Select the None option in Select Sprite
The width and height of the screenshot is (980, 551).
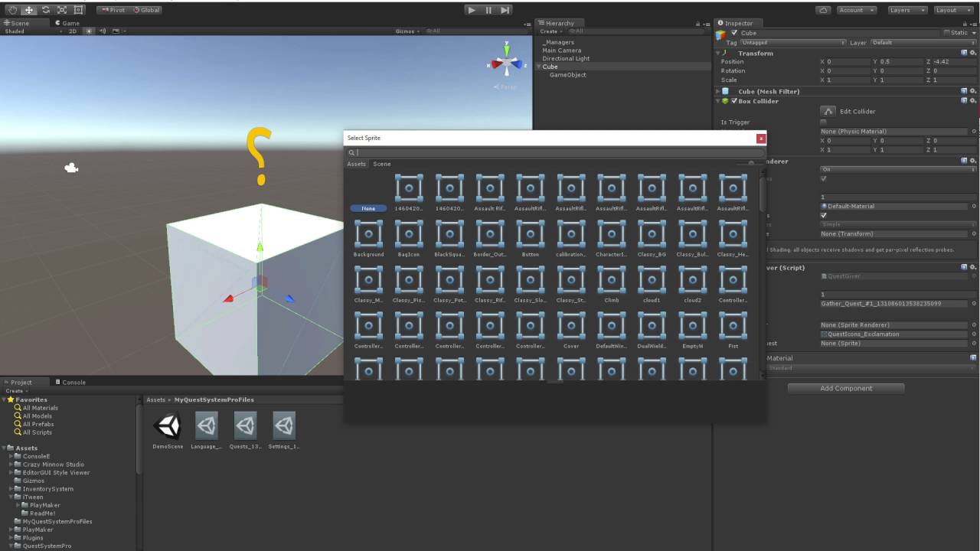coord(368,208)
